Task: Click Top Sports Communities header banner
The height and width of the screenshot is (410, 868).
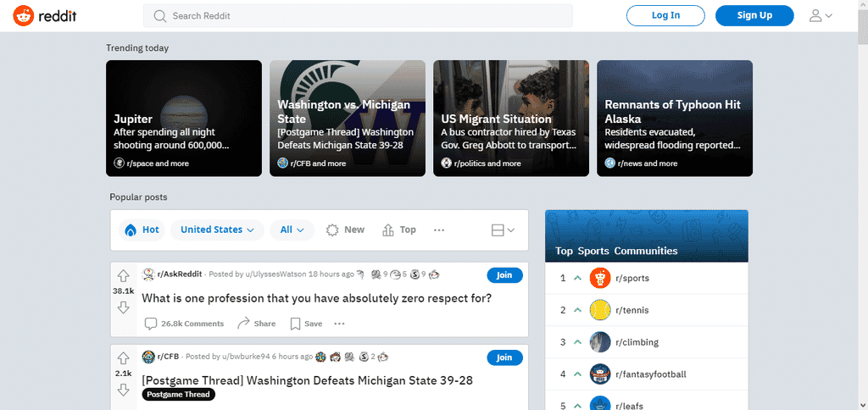Action: click(647, 235)
